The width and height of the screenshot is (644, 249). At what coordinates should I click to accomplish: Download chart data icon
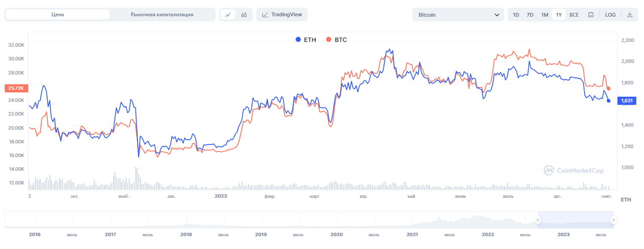tap(630, 15)
